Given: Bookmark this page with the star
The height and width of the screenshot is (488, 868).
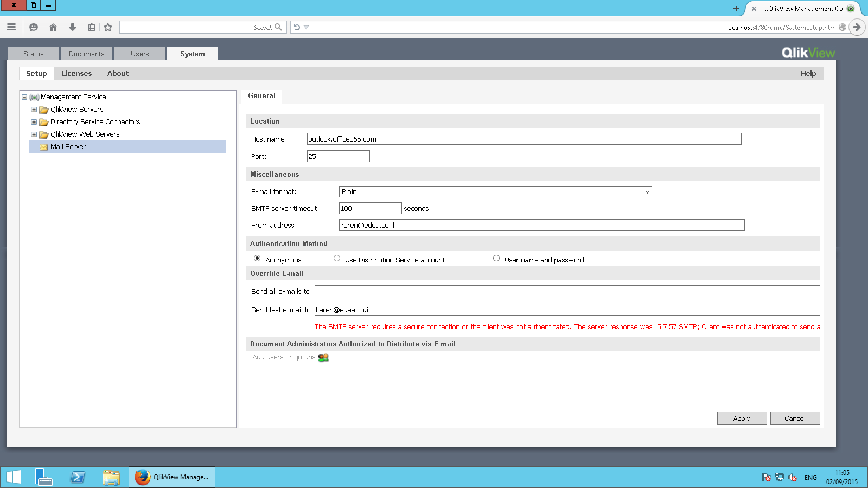Looking at the screenshot, I should pos(108,27).
